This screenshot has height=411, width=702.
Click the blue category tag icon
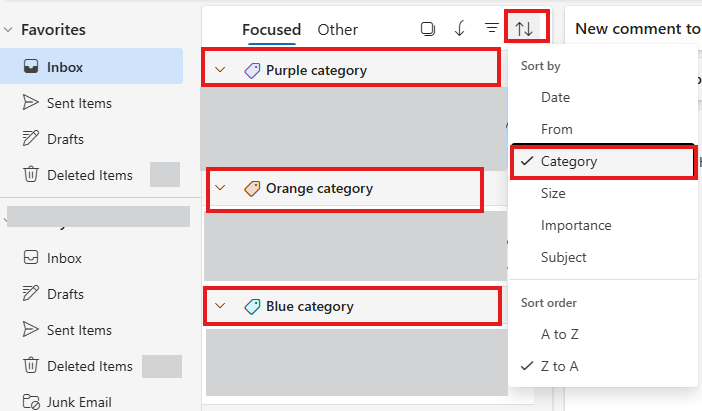point(252,307)
